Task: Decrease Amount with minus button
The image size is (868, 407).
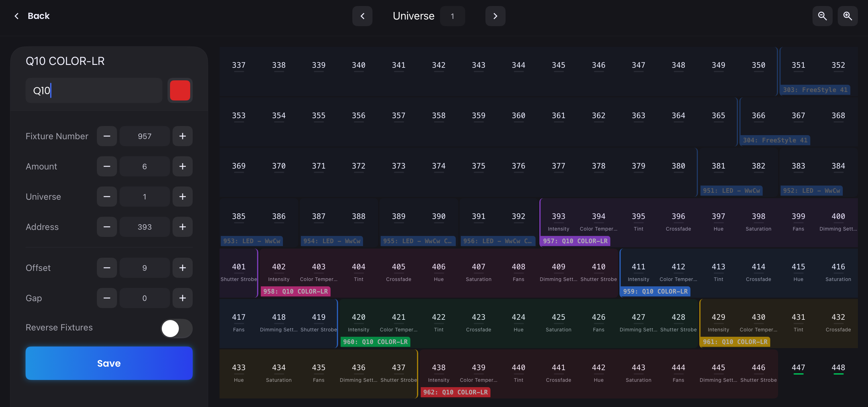Action: [107, 166]
